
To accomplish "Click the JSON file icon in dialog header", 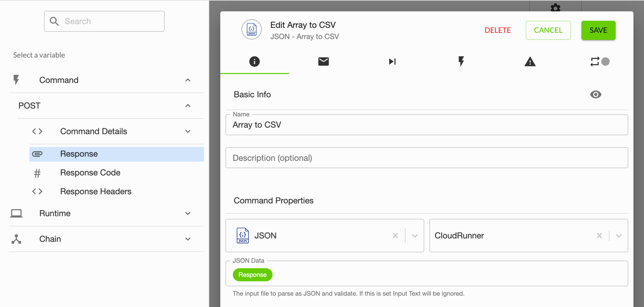I will [x=251, y=30].
